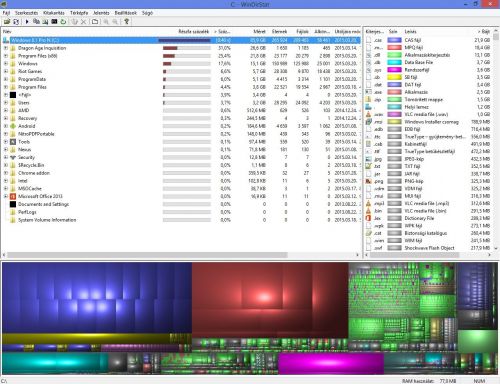
Task: Click the green refresh selected icon
Action: pyautogui.click(x=63, y=22)
